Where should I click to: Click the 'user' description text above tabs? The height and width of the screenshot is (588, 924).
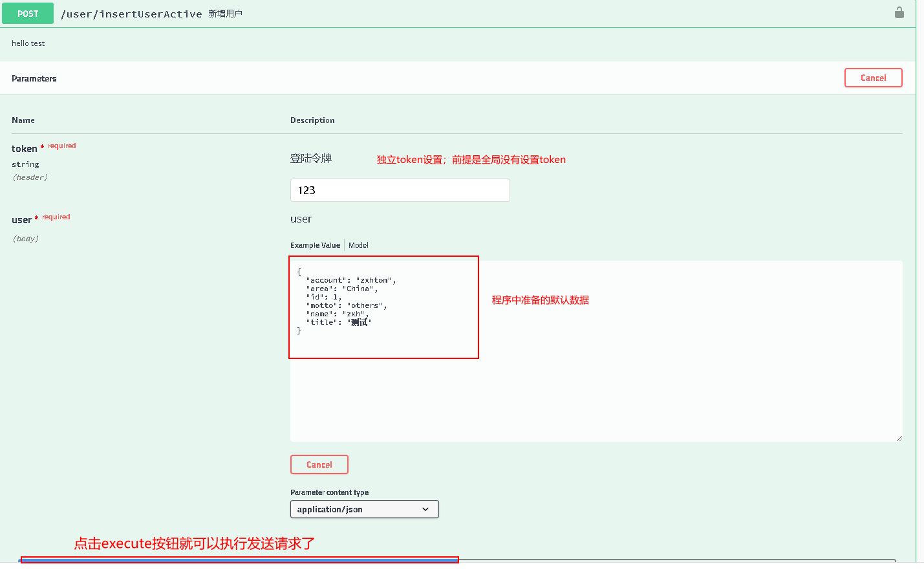(x=301, y=219)
